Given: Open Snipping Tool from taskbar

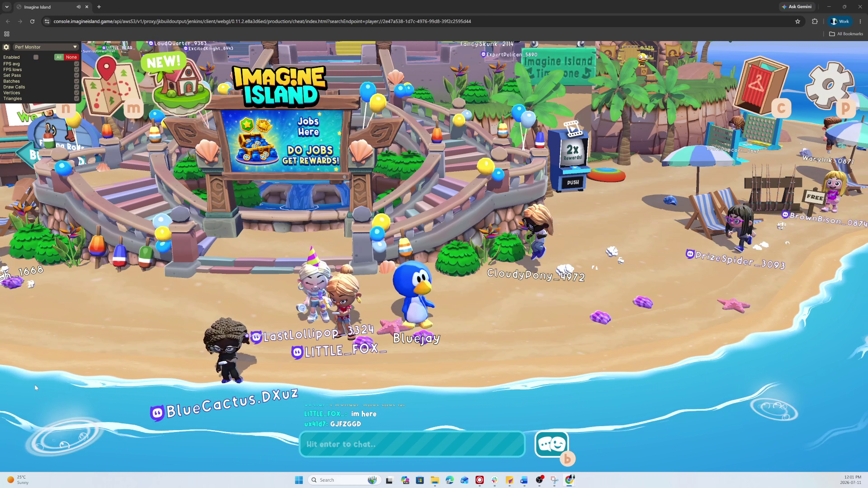Looking at the screenshot, I should point(554,480).
